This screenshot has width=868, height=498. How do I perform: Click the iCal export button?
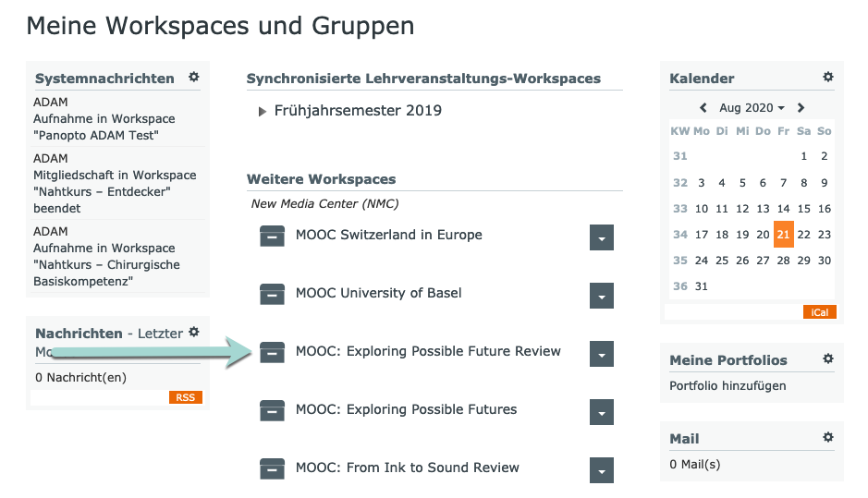point(819,312)
